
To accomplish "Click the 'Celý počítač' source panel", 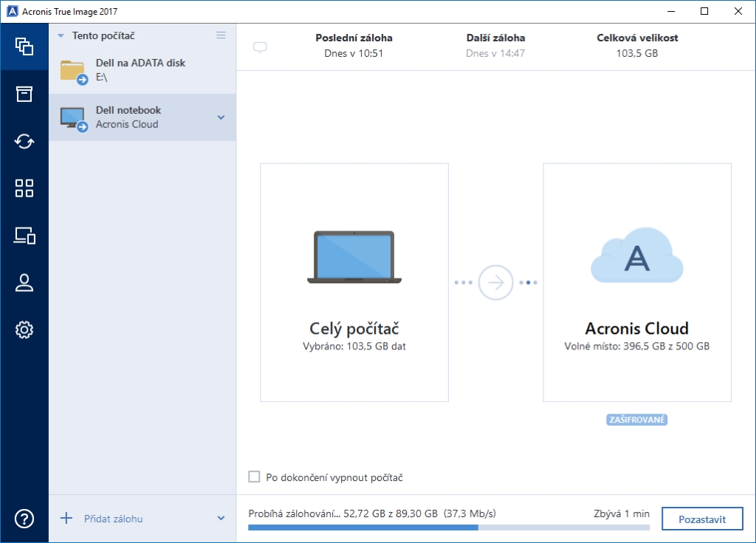I will 354,282.
